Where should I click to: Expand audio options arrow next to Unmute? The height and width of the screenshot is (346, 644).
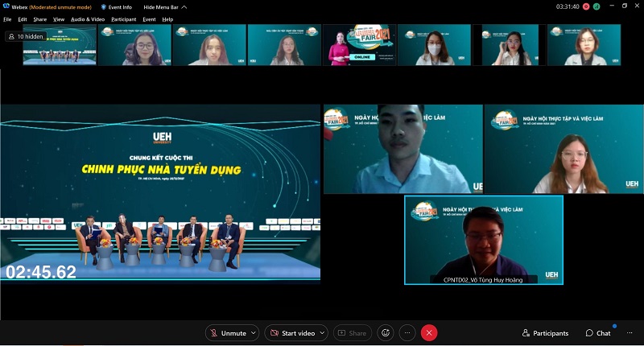click(x=254, y=333)
